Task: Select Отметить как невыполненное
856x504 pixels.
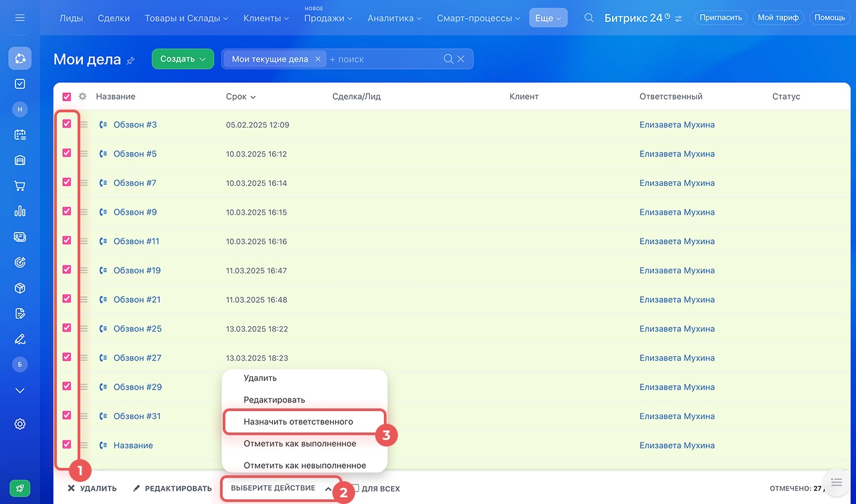Action: click(x=305, y=465)
